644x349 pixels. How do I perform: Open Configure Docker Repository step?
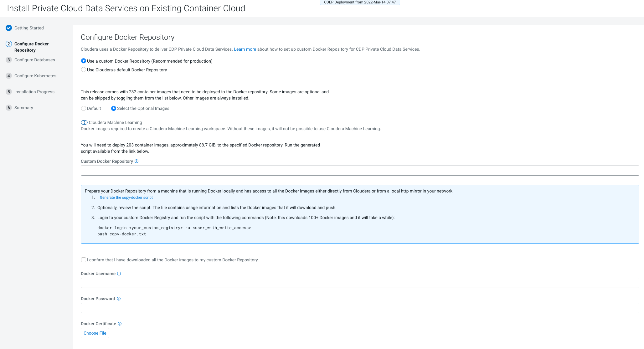pyautogui.click(x=31, y=47)
